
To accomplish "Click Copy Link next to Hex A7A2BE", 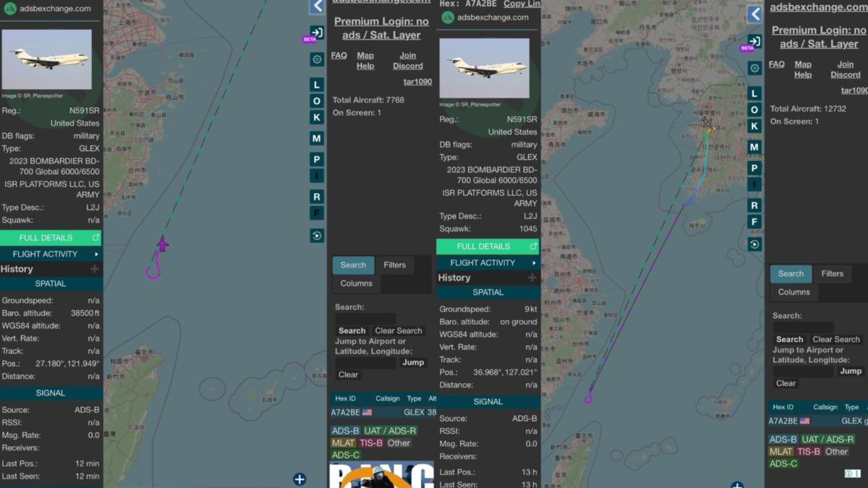I will coord(522,4).
